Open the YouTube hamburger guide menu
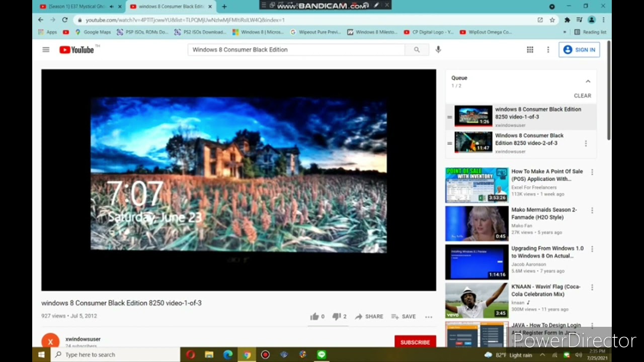This screenshot has width=644, height=362. click(46, 50)
